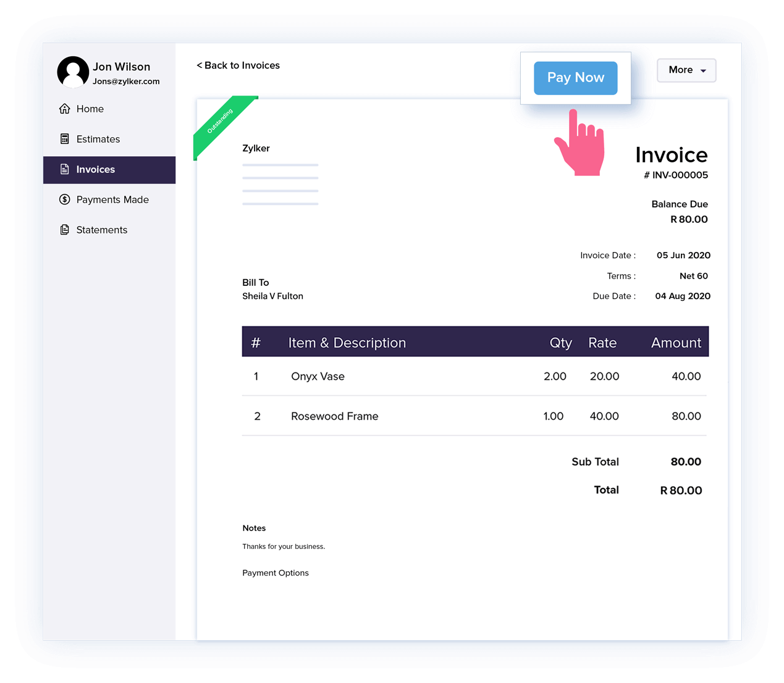784x683 pixels.
Task: Click the Payments Made dollar icon
Action: [64, 199]
